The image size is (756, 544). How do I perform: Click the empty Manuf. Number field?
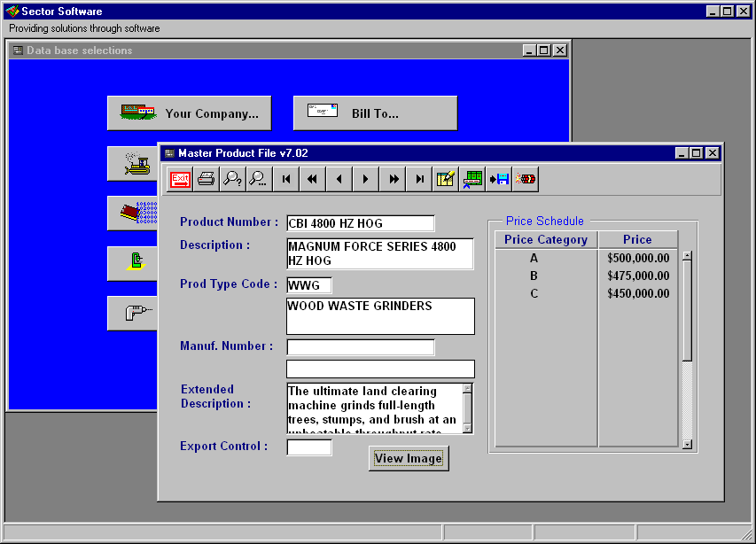(361, 347)
